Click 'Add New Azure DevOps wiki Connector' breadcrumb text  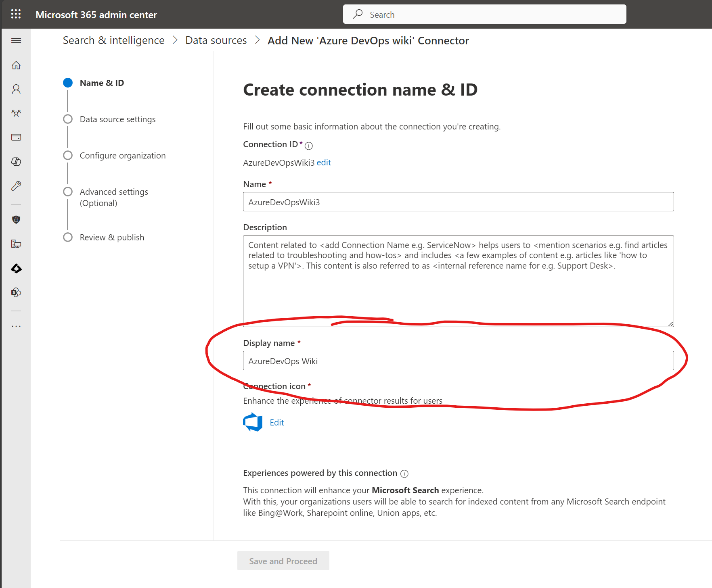click(368, 41)
